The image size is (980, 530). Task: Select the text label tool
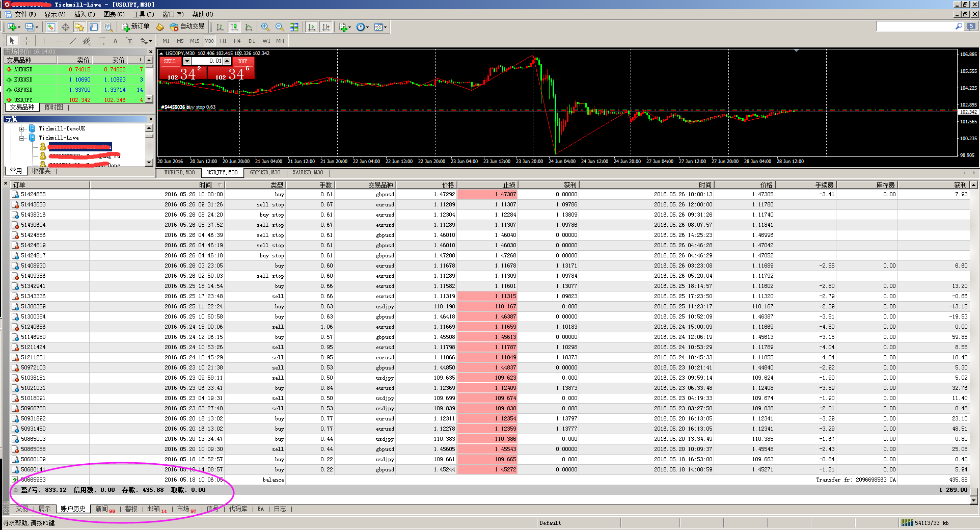[129, 41]
